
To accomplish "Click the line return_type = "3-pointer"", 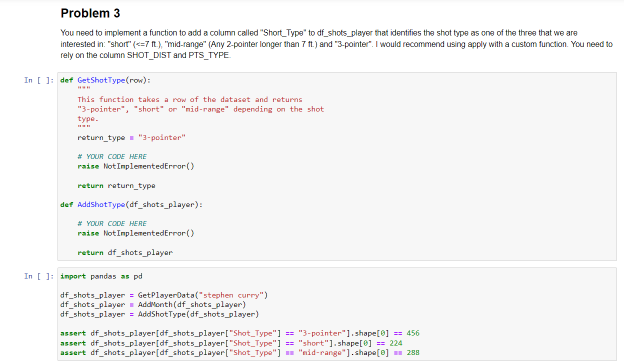I will point(131,137).
